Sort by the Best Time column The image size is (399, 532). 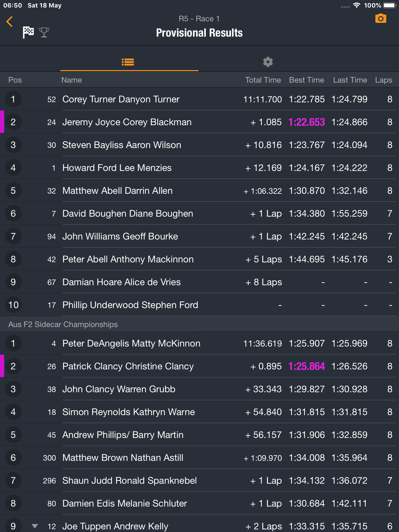coord(306,80)
